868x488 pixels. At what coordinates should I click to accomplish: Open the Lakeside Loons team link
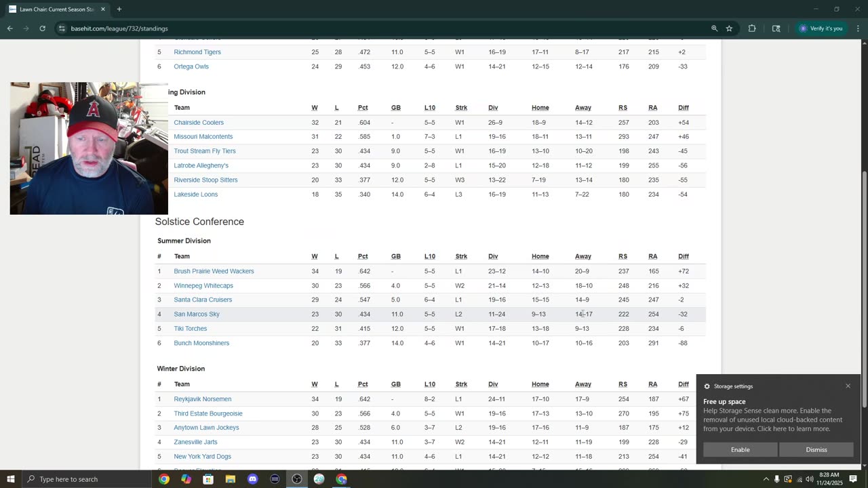[196, 195]
